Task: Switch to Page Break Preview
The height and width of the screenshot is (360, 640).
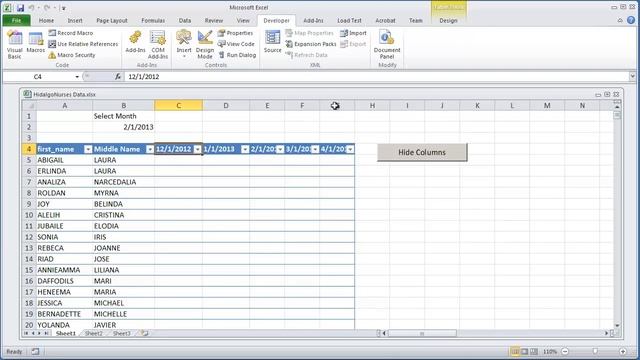Action: click(x=534, y=351)
